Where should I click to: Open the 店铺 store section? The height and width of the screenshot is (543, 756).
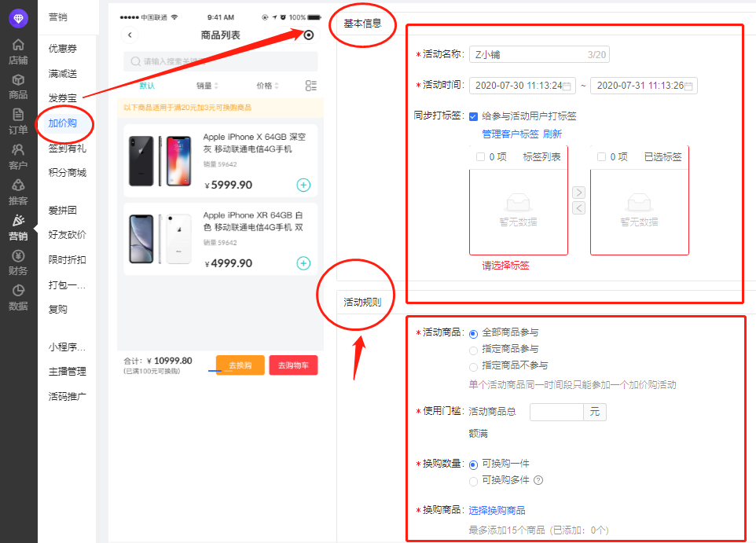pyautogui.click(x=18, y=52)
